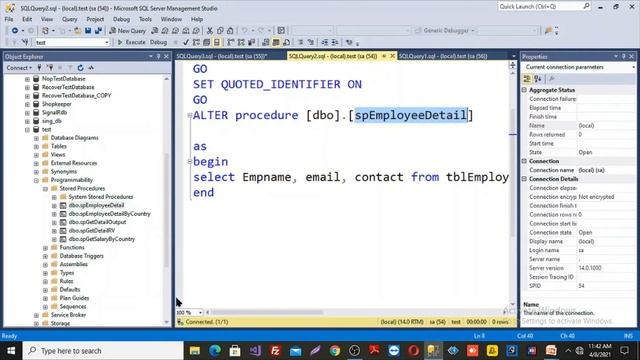Click the Alphabetical sort icon in Properties
This screenshot has height=360, width=640.
[538, 79]
